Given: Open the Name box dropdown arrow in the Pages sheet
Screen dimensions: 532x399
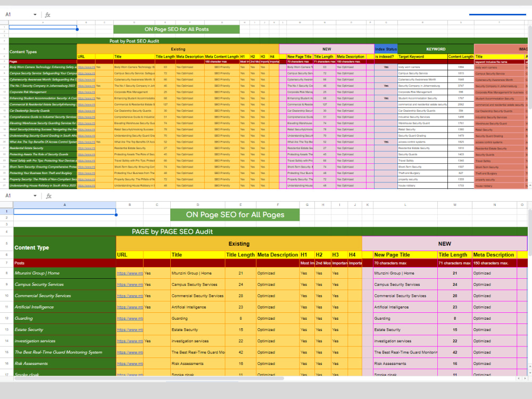Looking at the screenshot, I should point(35,196).
